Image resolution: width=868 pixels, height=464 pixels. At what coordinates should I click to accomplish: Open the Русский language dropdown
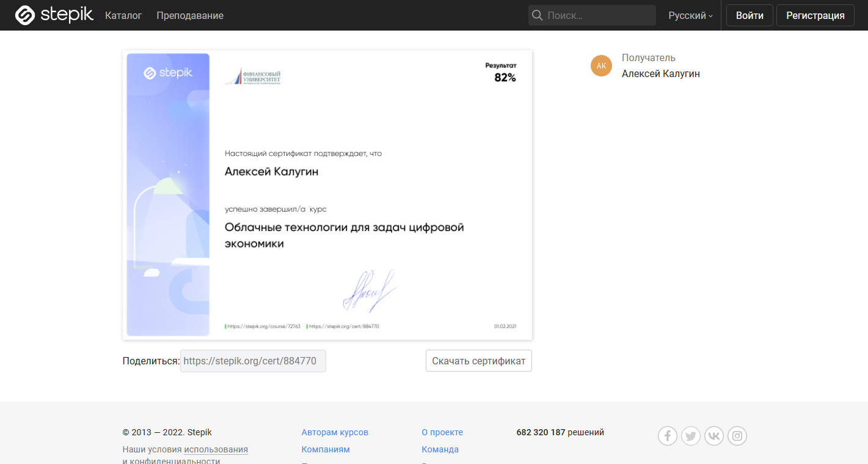[x=687, y=15]
